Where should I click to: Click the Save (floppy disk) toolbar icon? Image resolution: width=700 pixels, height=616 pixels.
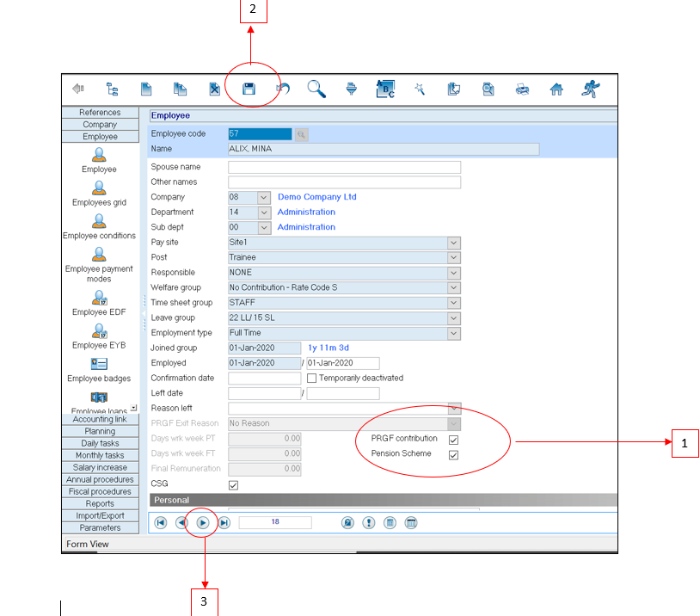249,89
